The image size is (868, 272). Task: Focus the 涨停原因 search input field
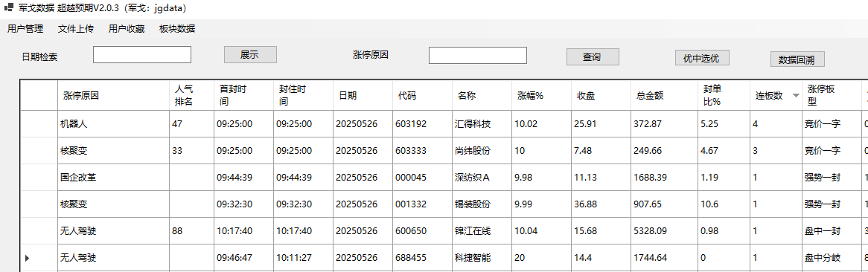[x=478, y=55]
